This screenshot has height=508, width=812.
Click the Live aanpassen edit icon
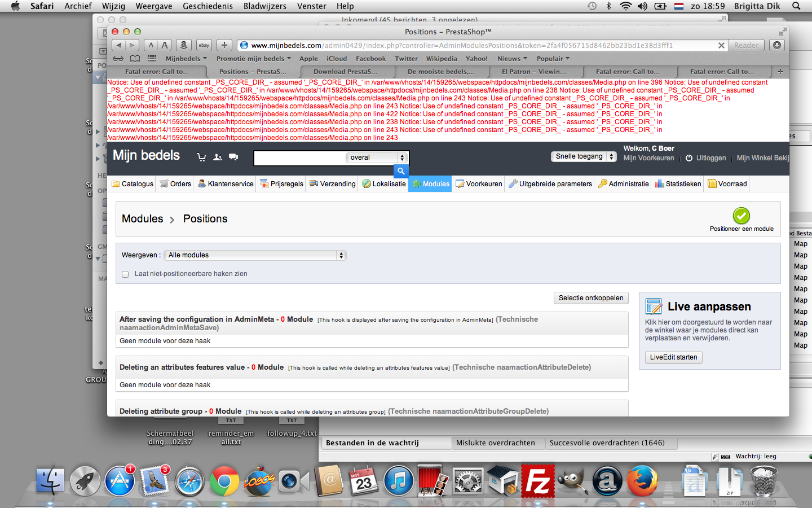[654, 306]
